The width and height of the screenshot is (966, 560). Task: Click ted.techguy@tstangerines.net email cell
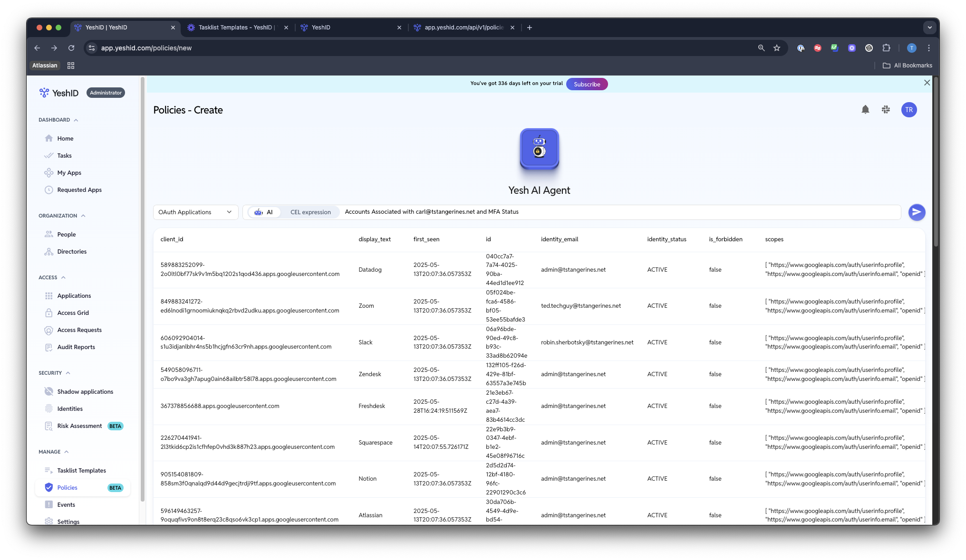pos(580,306)
